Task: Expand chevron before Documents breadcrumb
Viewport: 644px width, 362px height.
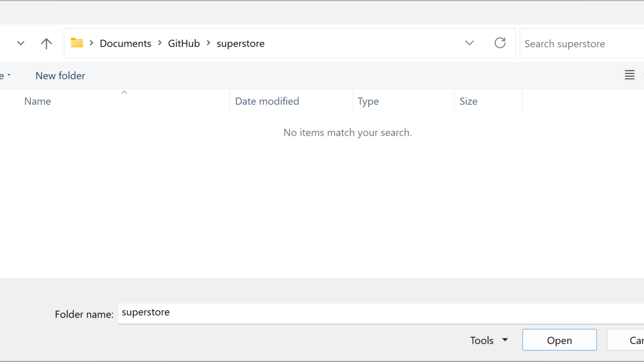Action: click(x=92, y=43)
